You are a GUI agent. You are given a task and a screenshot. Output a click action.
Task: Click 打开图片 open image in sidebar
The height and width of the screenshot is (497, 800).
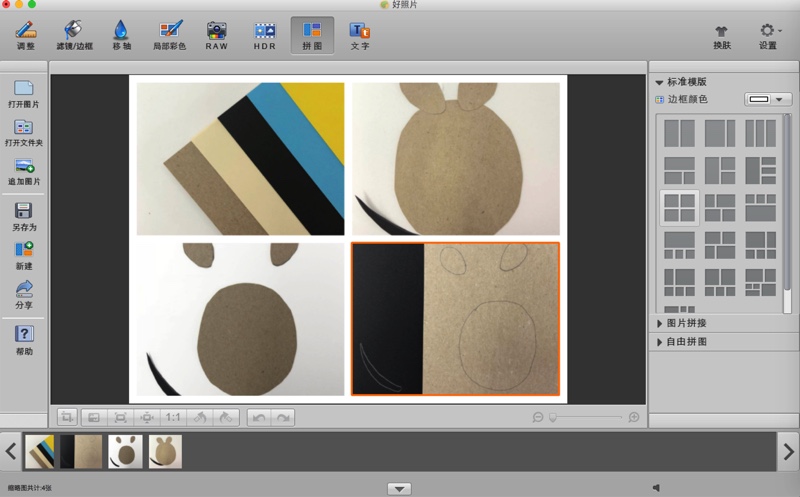click(x=23, y=94)
